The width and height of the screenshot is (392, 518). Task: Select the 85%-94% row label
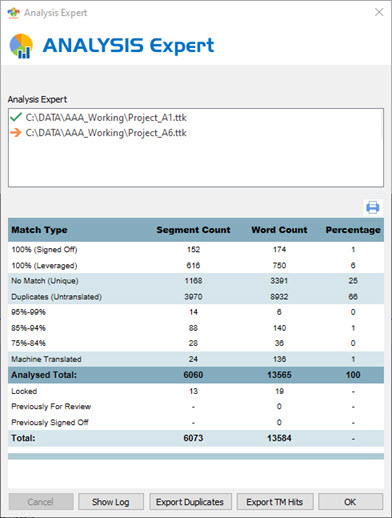[x=28, y=328]
